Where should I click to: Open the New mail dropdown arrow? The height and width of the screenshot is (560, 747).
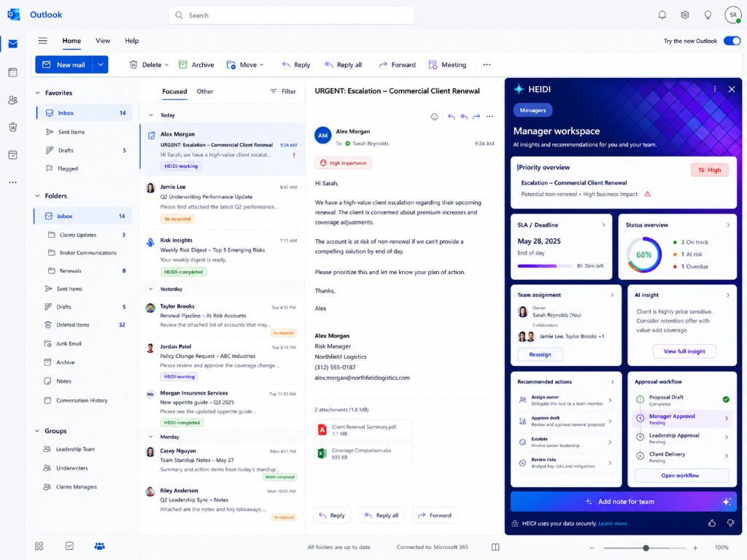[101, 65]
